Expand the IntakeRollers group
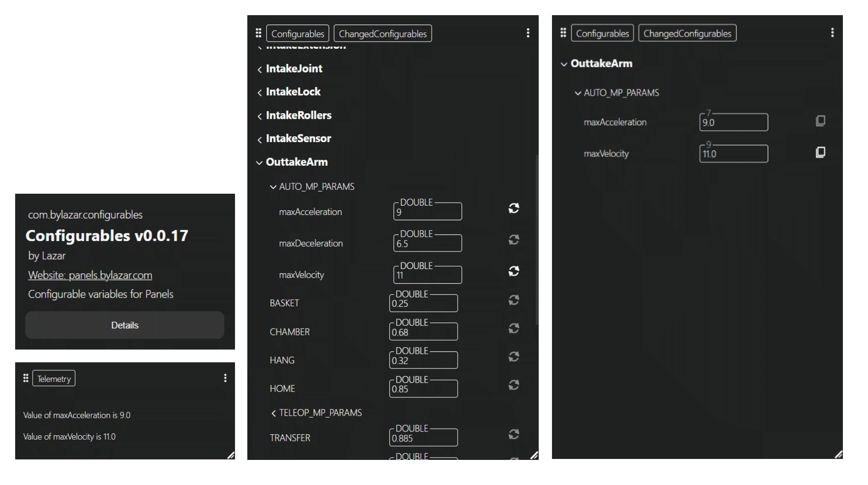Screen dimensions: 868x485 pos(294,115)
